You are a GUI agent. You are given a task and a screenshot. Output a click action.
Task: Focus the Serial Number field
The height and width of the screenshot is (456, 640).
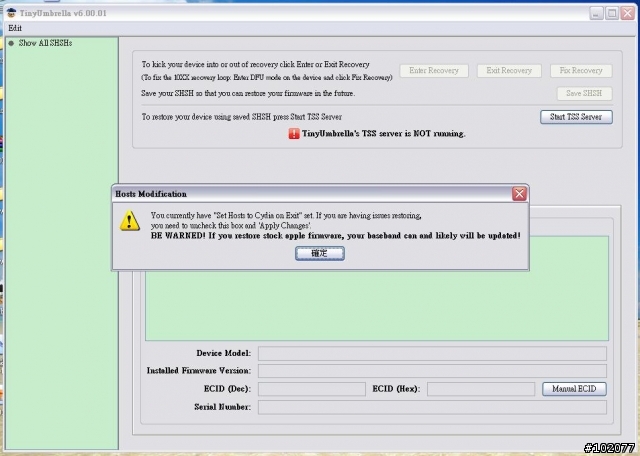click(432, 407)
